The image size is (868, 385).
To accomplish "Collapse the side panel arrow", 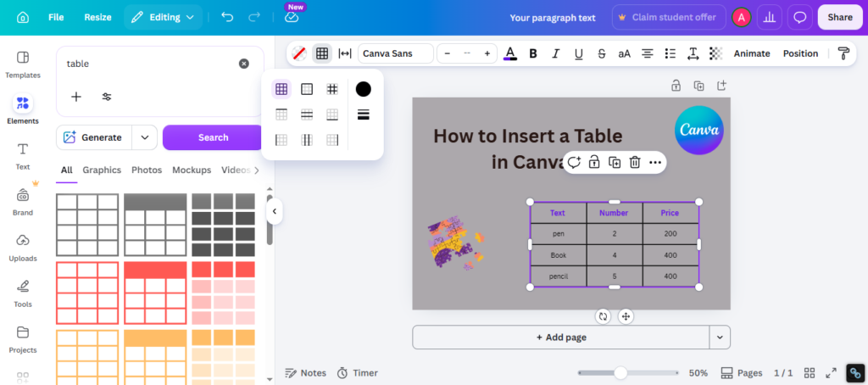I will [274, 211].
